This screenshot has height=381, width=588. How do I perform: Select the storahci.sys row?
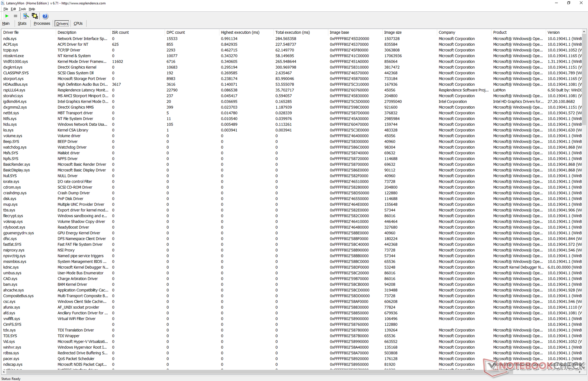(x=292, y=96)
